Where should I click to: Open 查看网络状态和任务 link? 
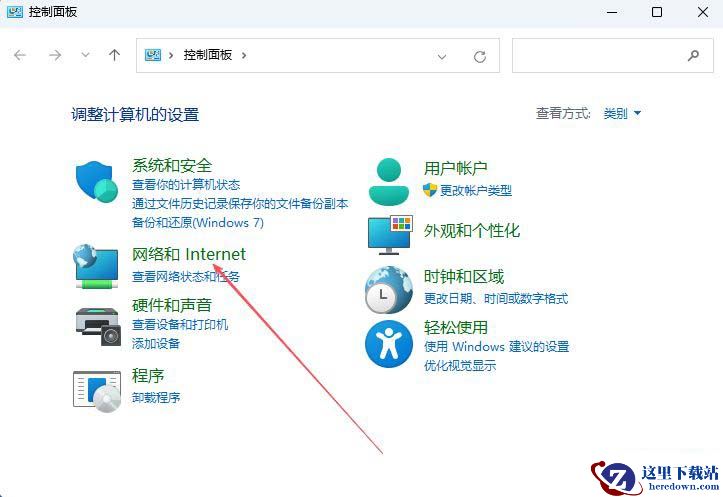click(186, 276)
